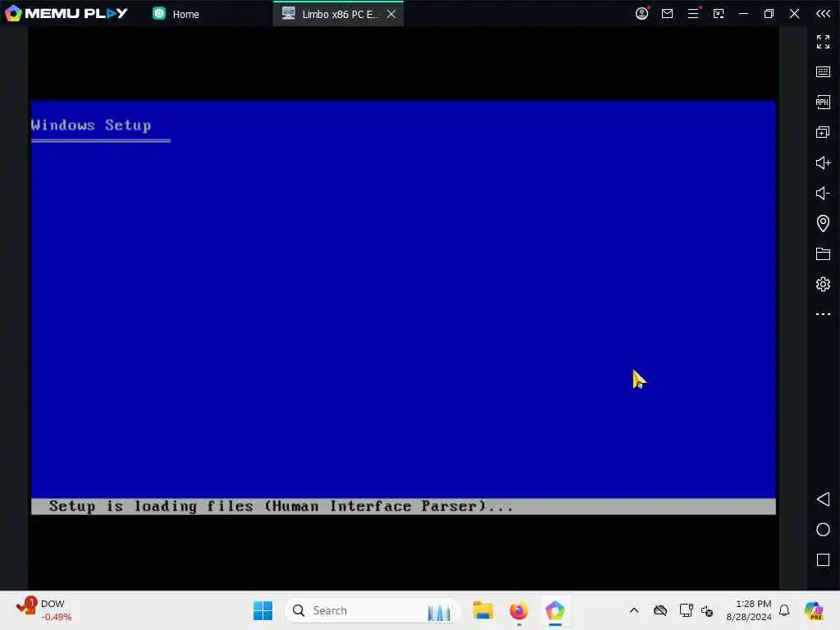Open the GPS location tool
This screenshot has height=630, width=840.
823,223
